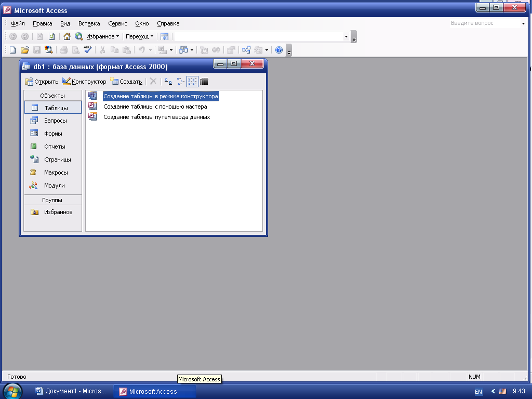
Task: Open the Вид menu
Action: tap(65, 23)
